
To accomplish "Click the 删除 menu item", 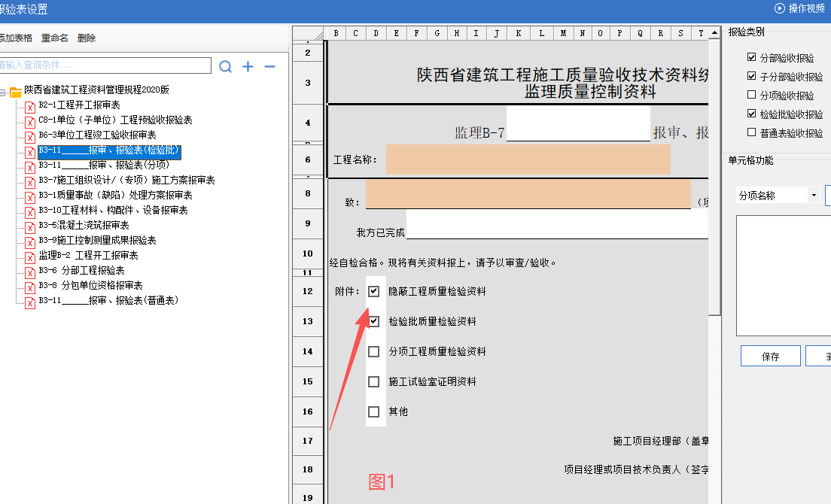I will (87, 38).
